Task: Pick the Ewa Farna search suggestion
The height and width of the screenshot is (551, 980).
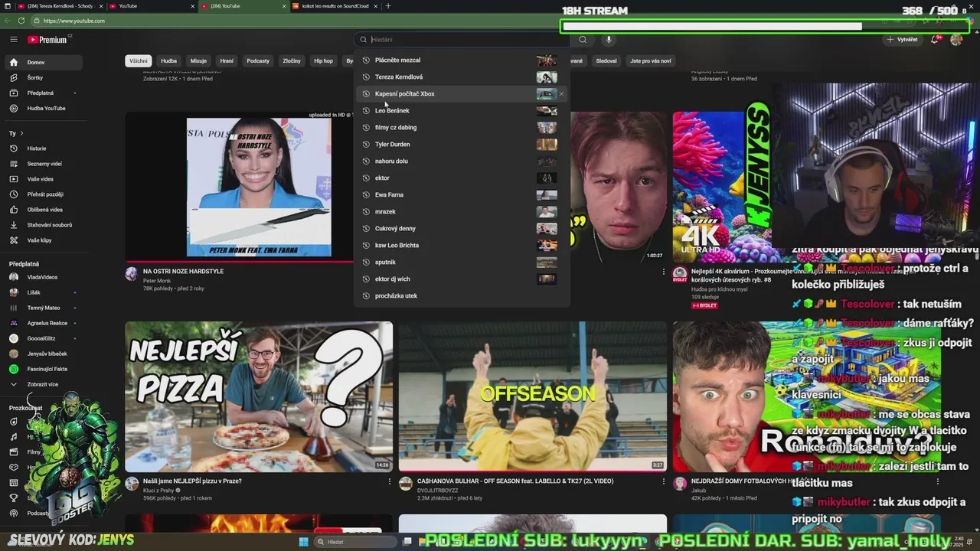Action: click(x=463, y=195)
